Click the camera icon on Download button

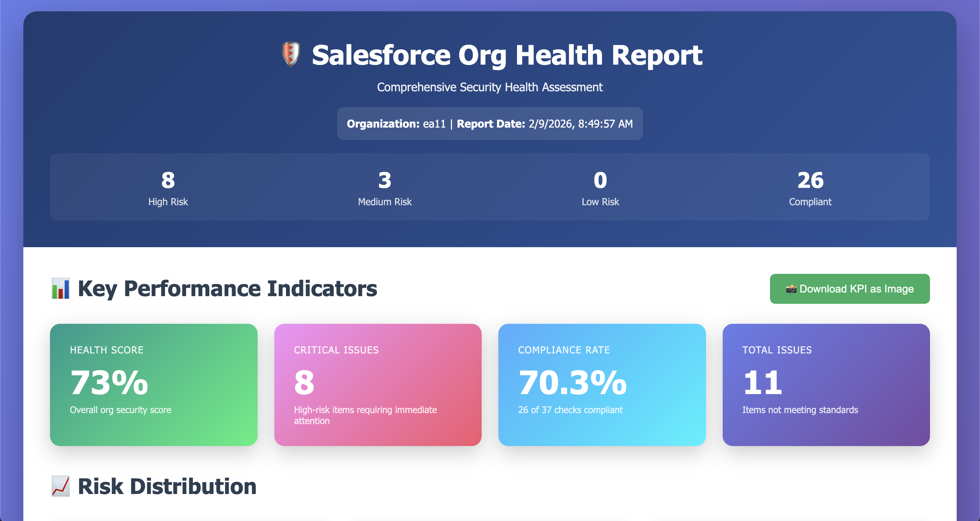coord(791,289)
